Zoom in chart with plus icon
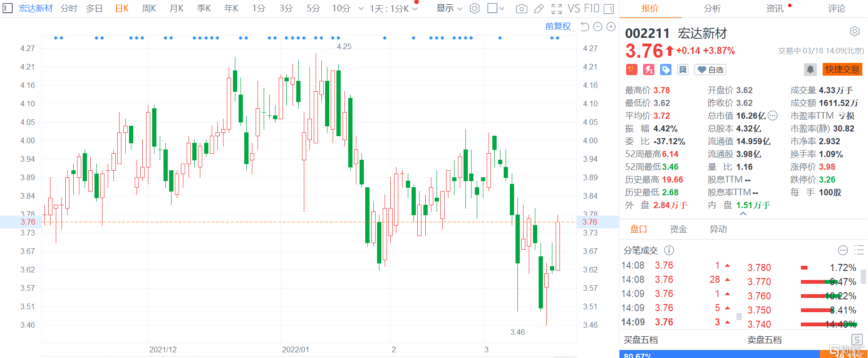 (611, 27)
